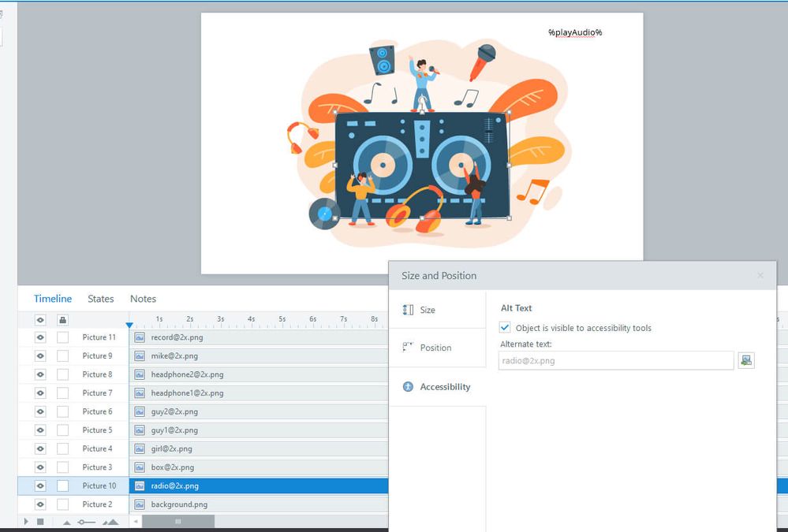The height and width of the screenshot is (532, 788).
Task: Lock Picture 7 using its lock box
Action: (x=62, y=393)
